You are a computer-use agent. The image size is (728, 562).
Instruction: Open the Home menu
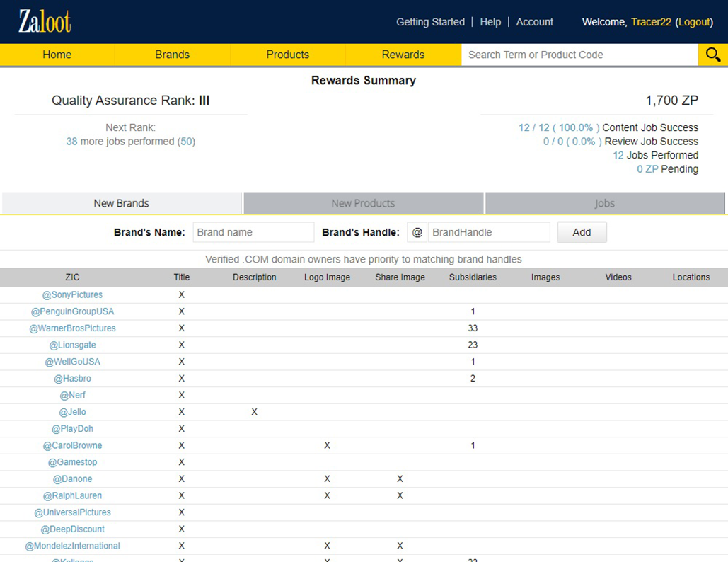point(57,55)
